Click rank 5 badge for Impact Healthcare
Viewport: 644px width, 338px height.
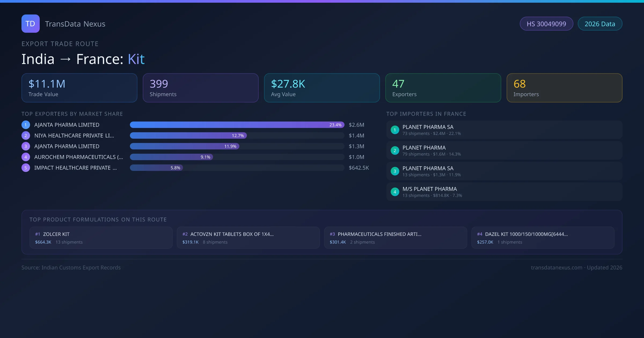[x=26, y=168]
